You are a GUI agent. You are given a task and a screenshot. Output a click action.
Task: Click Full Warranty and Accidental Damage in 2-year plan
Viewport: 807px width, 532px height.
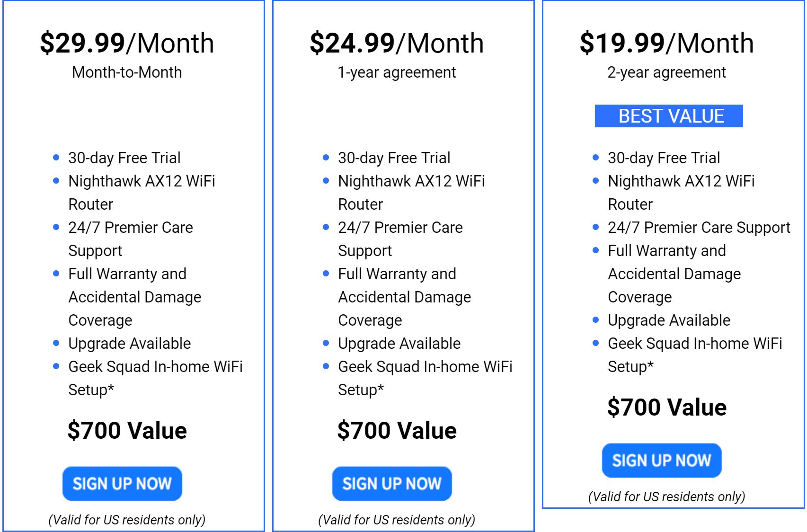click(x=666, y=251)
